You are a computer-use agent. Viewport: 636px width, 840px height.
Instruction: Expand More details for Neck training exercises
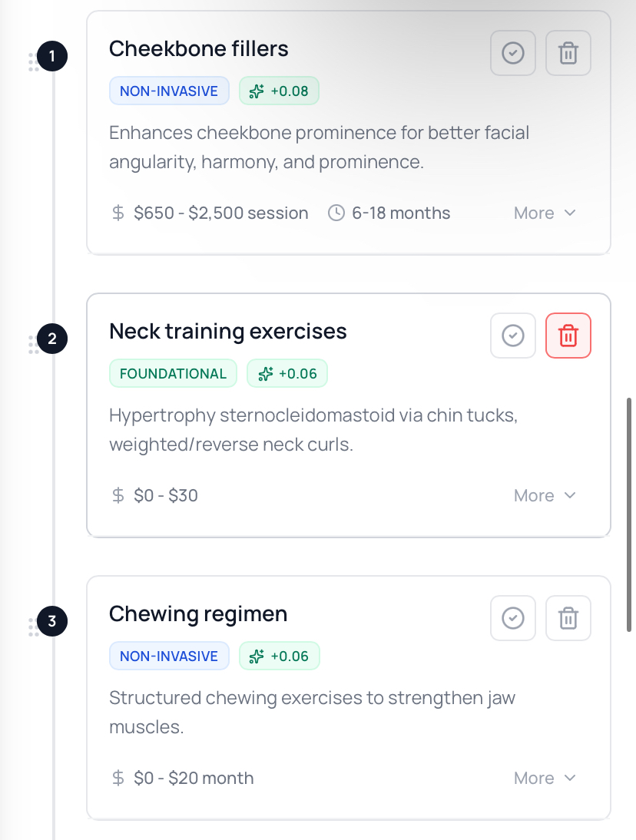(x=545, y=495)
